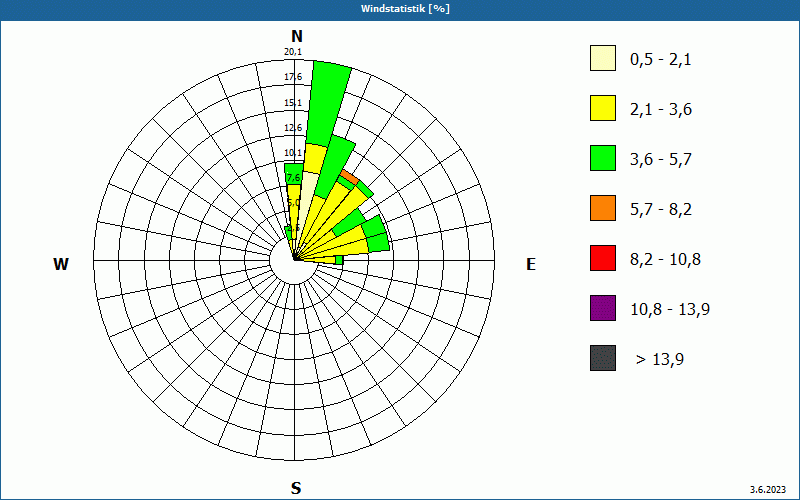Screen dimensions: 800x500
Task: Click the 12,6 axis value
Action: (x=293, y=128)
